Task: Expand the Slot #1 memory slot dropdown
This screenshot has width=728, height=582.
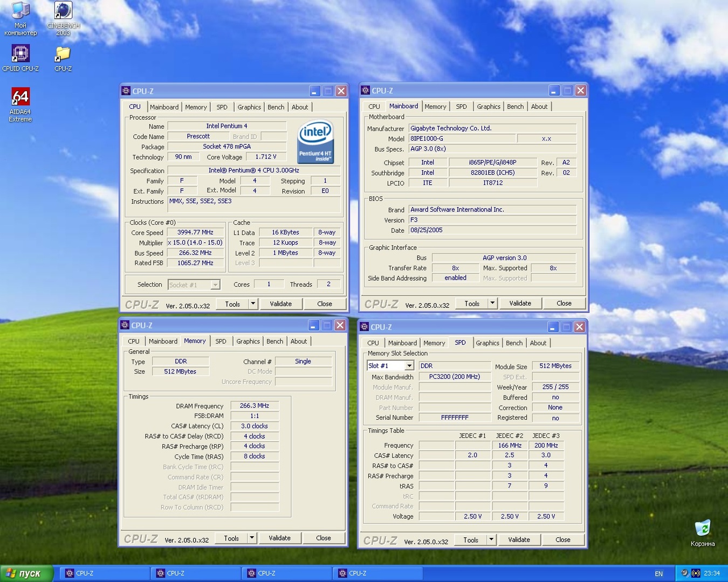Action: point(409,366)
